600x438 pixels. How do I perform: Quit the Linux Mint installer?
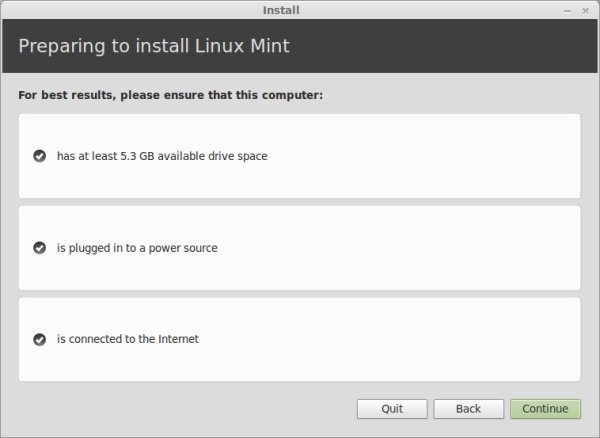click(x=392, y=409)
